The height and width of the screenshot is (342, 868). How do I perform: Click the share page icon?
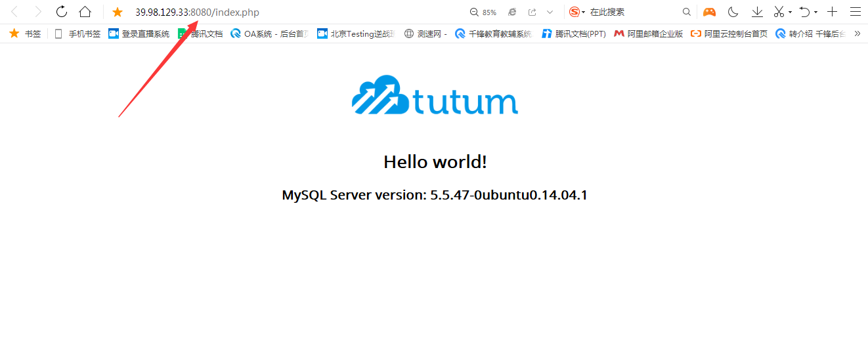532,12
